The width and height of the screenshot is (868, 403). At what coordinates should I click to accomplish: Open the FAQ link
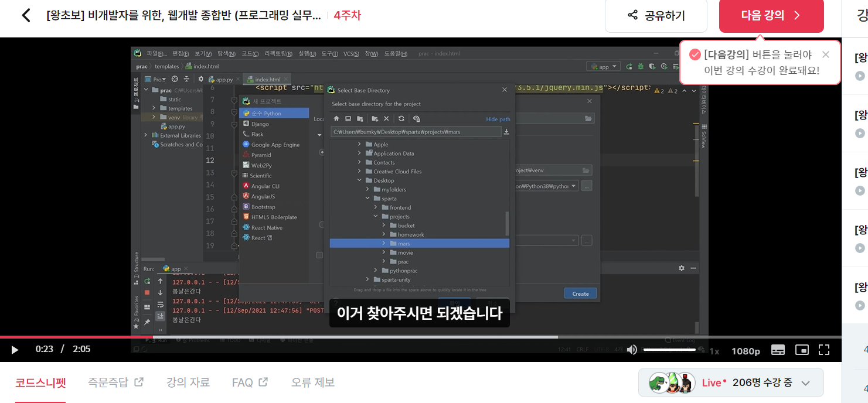tap(250, 382)
